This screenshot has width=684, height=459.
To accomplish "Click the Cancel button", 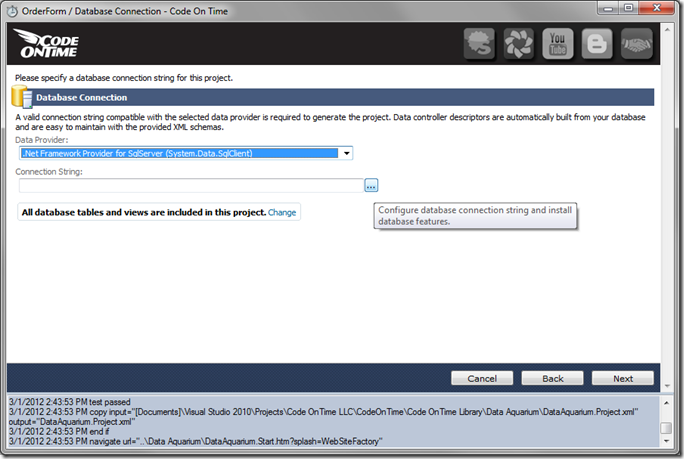I will point(482,378).
